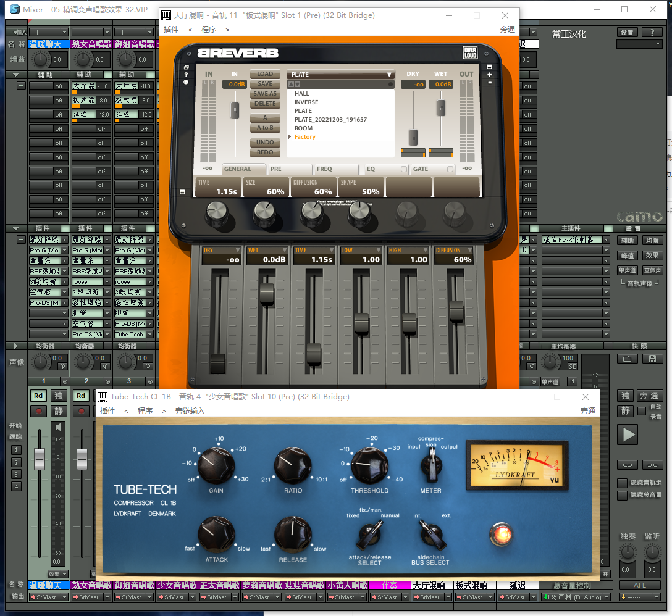Click the Mixer app icon in title bar
Viewport: 672px width, 616px height.
tap(15, 9)
